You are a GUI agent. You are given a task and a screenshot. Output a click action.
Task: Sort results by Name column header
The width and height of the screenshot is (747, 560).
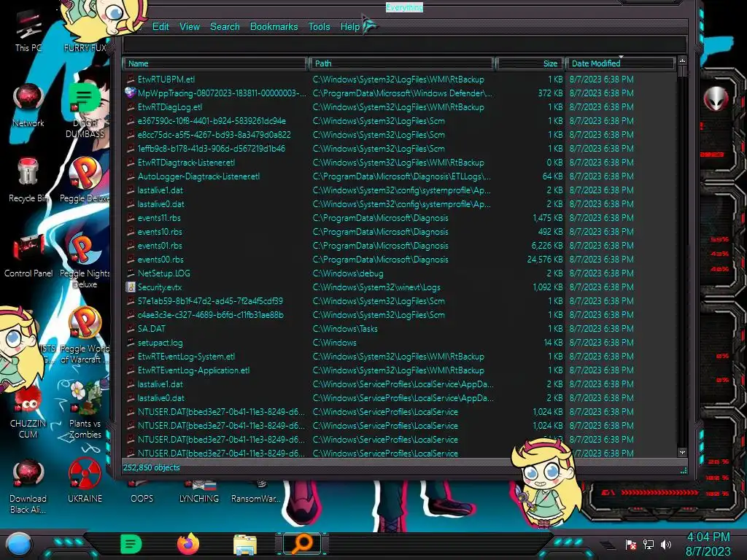click(214, 63)
